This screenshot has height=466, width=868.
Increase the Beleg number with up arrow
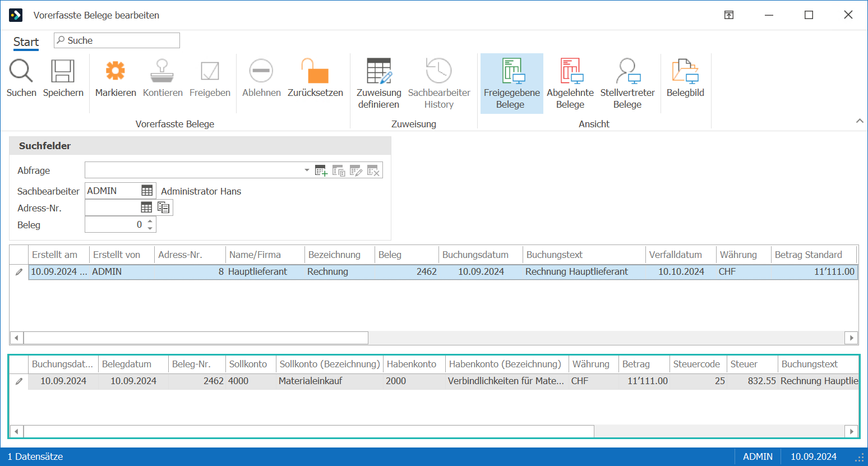click(x=150, y=221)
